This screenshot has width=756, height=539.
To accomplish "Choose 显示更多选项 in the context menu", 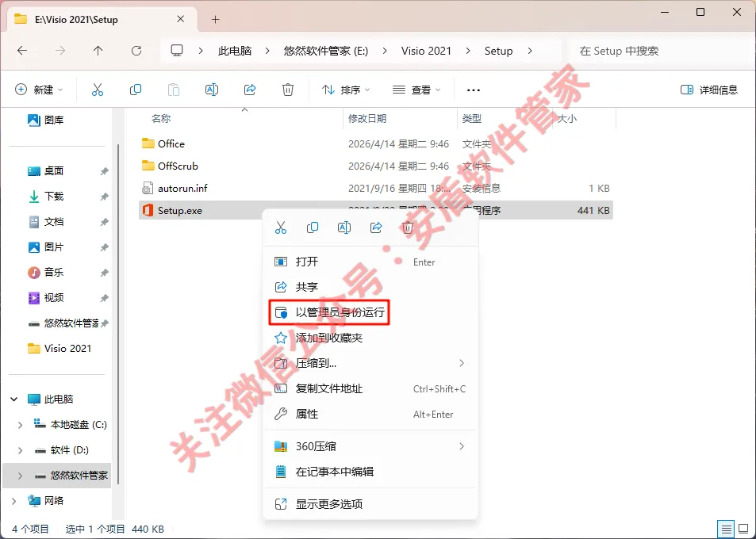I will coord(370,504).
